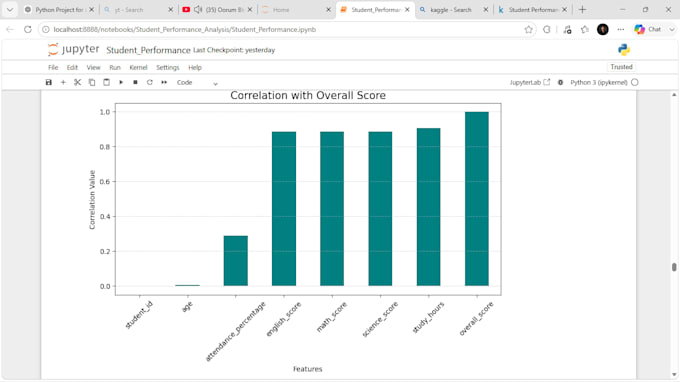Click the overall_score bar in chart
The height and width of the screenshot is (382, 680).
pyautogui.click(x=477, y=199)
